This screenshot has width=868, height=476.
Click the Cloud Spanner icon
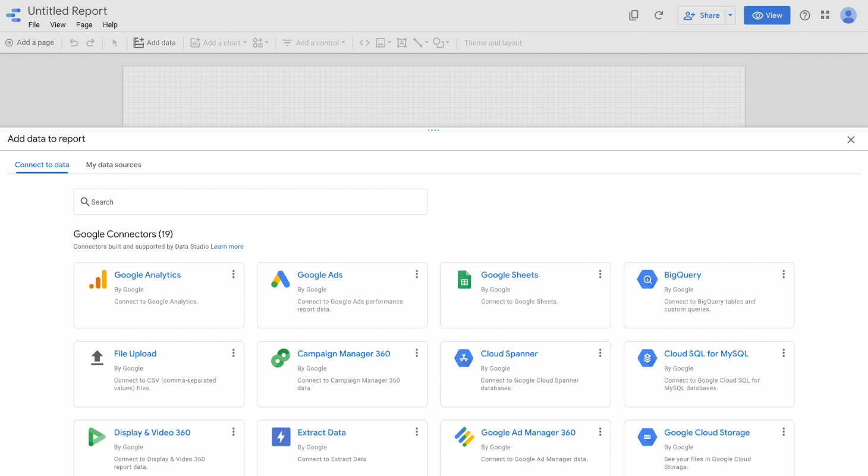point(464,358)
